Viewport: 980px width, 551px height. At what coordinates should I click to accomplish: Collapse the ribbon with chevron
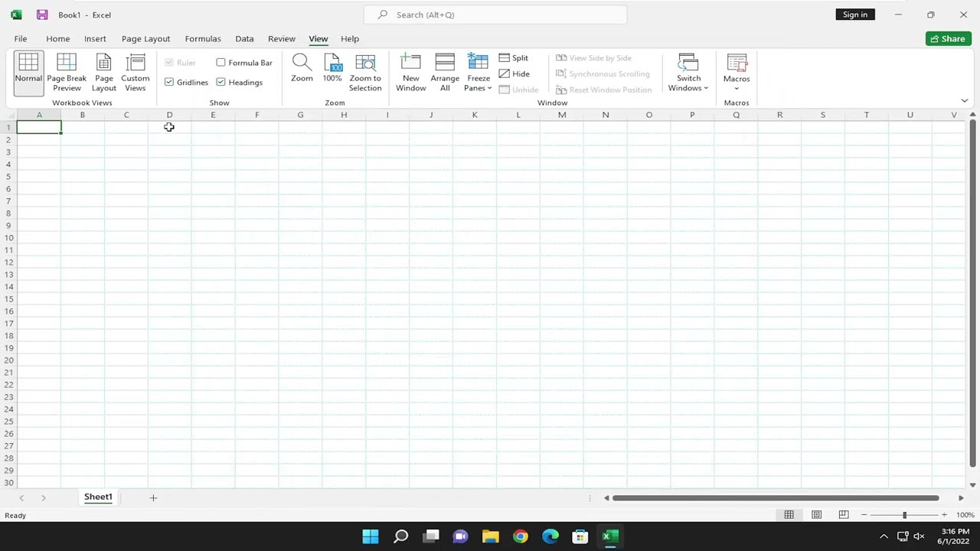tap(964, 101)
